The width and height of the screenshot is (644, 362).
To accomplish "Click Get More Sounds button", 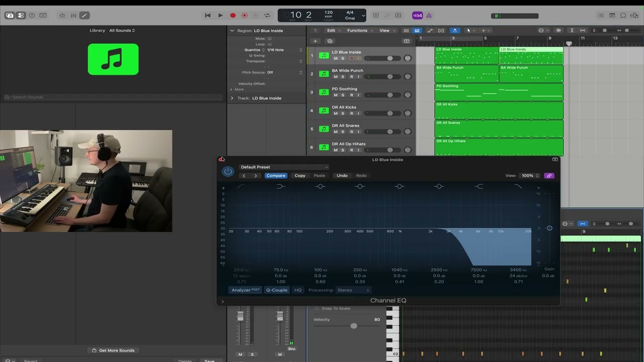I will [x=113, y=350].
